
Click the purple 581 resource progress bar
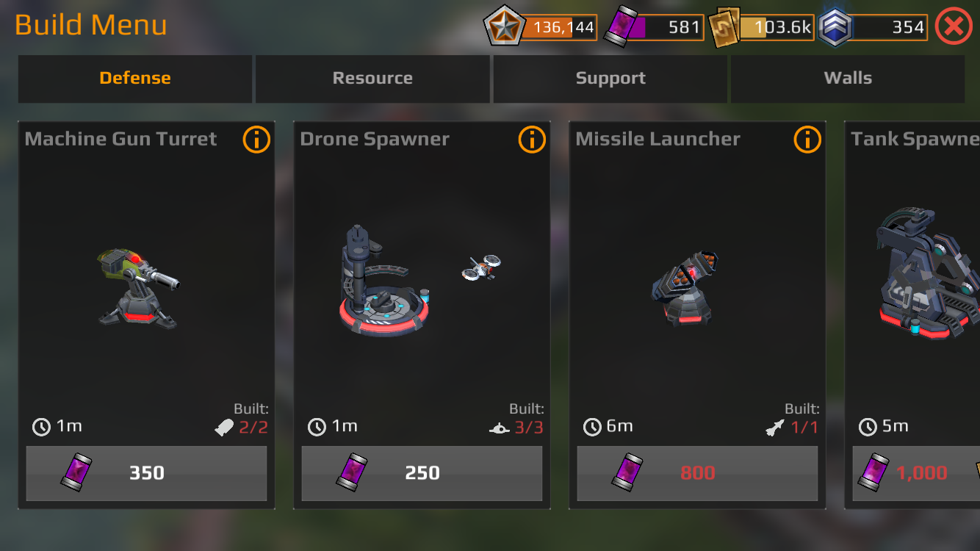point(666,28)
